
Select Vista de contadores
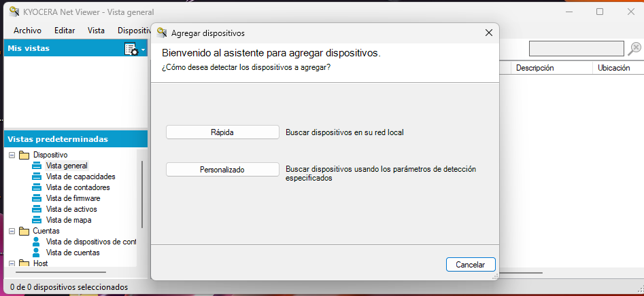point(78,187)
